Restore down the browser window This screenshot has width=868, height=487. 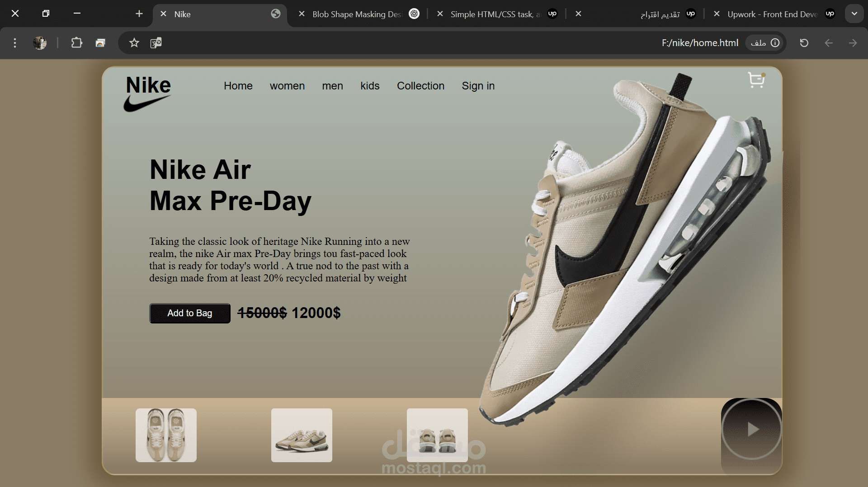pos(46,14)
